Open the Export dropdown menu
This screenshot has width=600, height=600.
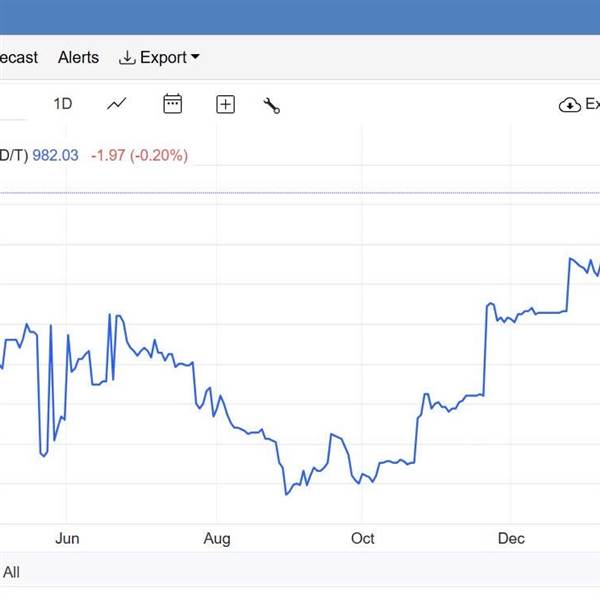tap(159, 58)
